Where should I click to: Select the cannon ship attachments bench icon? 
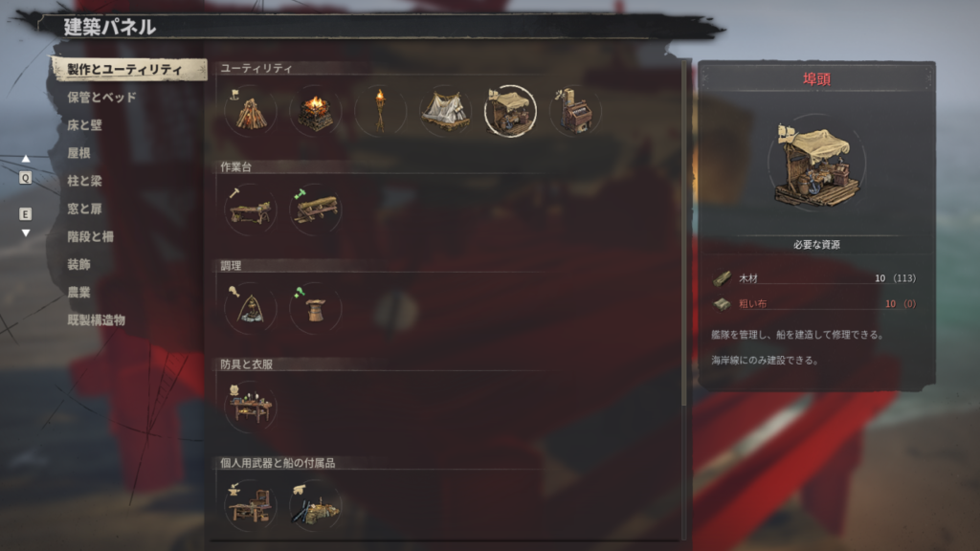315,506
